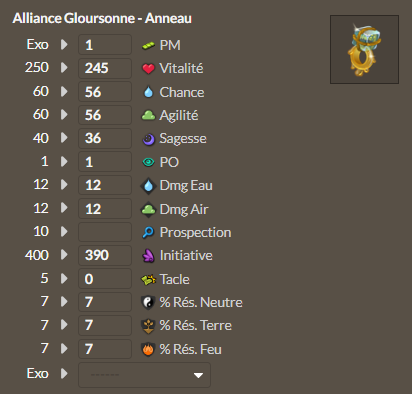The width and height of the screenshot is (412, 394).
Task: Click the Dmg Eau label
Action: pyautogui.click(x=186, y=186)
